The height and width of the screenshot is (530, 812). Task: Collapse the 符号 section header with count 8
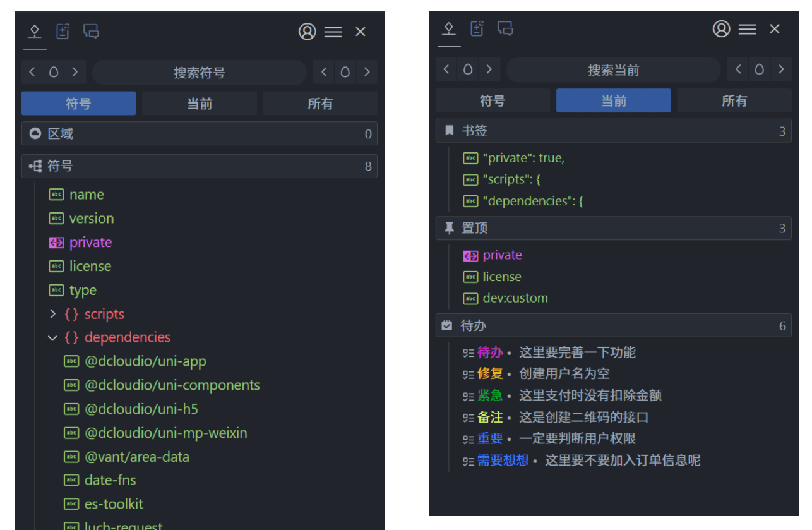(x=200, y=166)
